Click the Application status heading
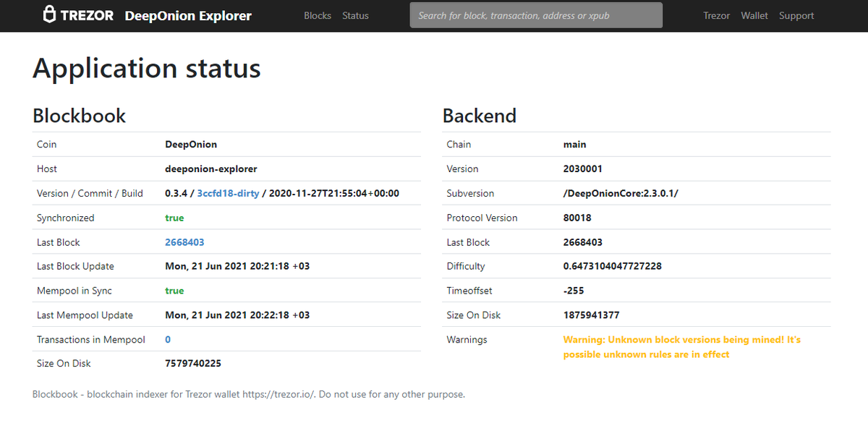 pos(147,68)
